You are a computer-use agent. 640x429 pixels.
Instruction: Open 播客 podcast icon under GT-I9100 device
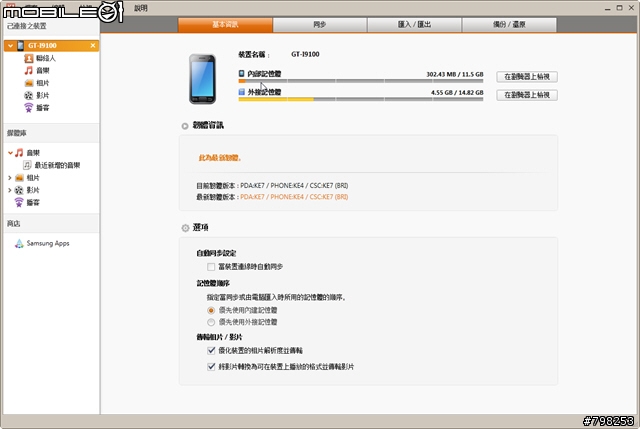pos(29,108)
